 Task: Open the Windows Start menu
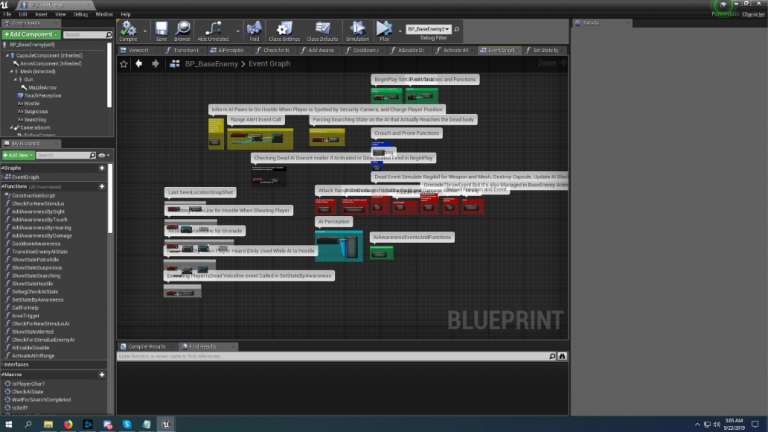(8, 425)
